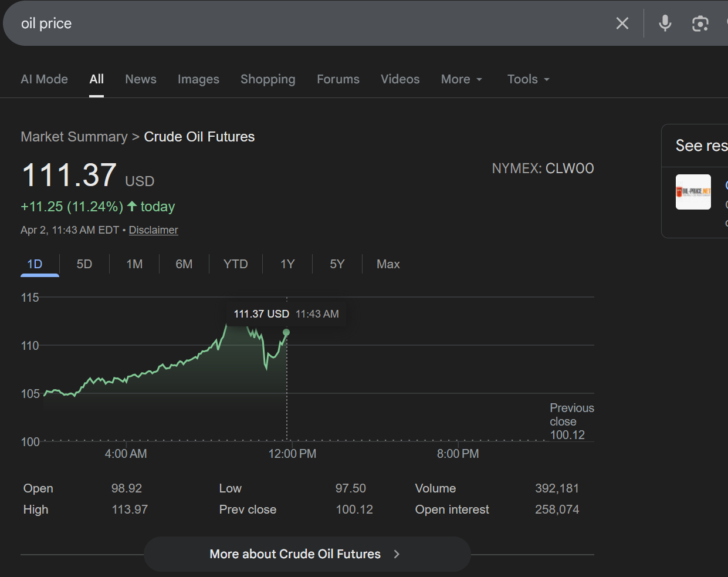Select the YTD chart range
The image size is (728, 577).
(x=236, y=264)
